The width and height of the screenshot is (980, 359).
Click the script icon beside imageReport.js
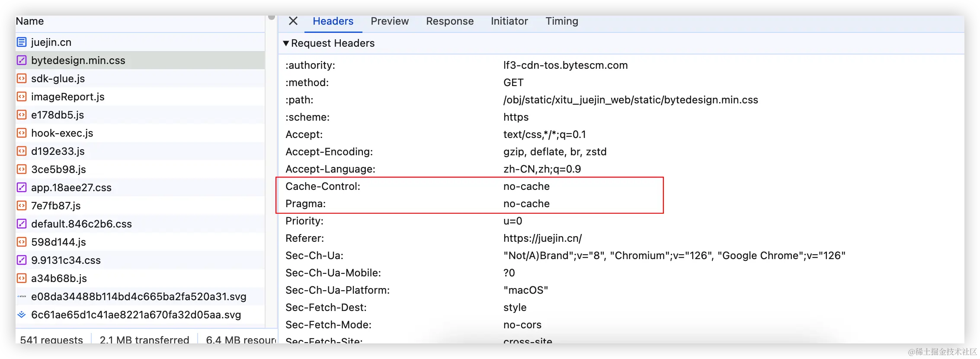[x=22, y=96]
